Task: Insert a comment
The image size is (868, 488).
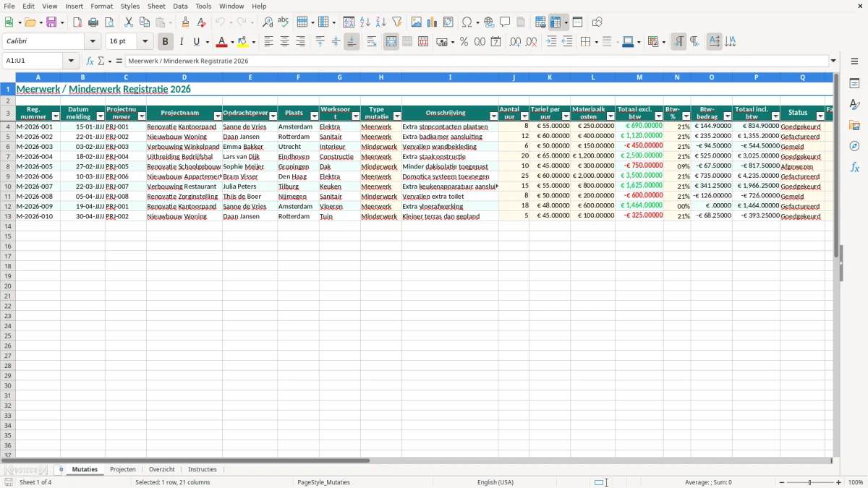Action: 505,22
